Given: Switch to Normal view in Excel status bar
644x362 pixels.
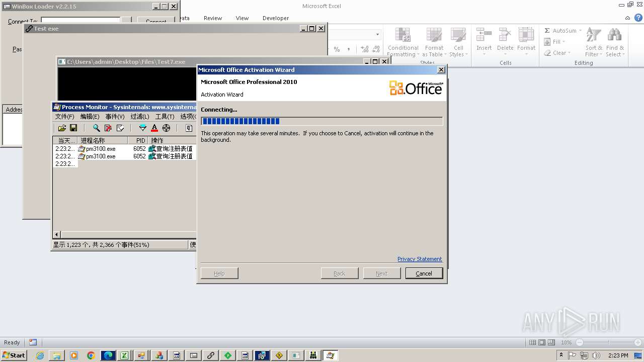Looking at the screenshot, I should [532, 342].
